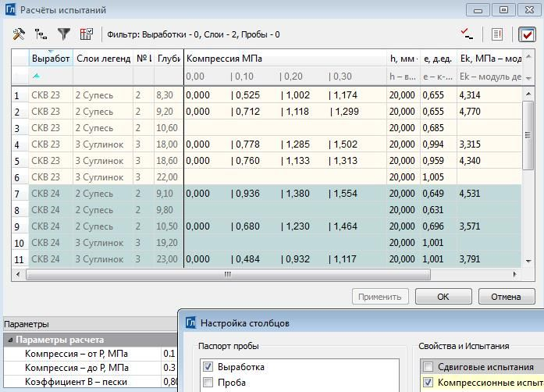This screenshot has width=544, height=392.
Task: Open the tree structure icon in toolbar
Action: [41, 34]
